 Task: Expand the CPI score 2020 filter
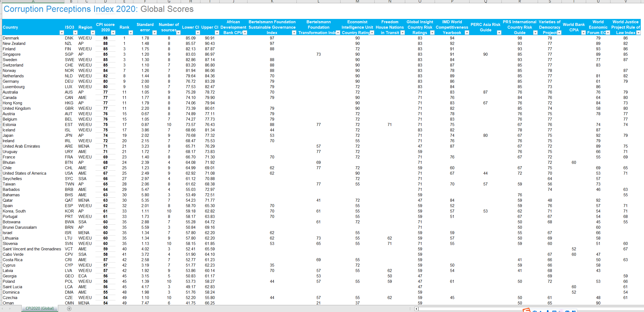click(113, 33)
